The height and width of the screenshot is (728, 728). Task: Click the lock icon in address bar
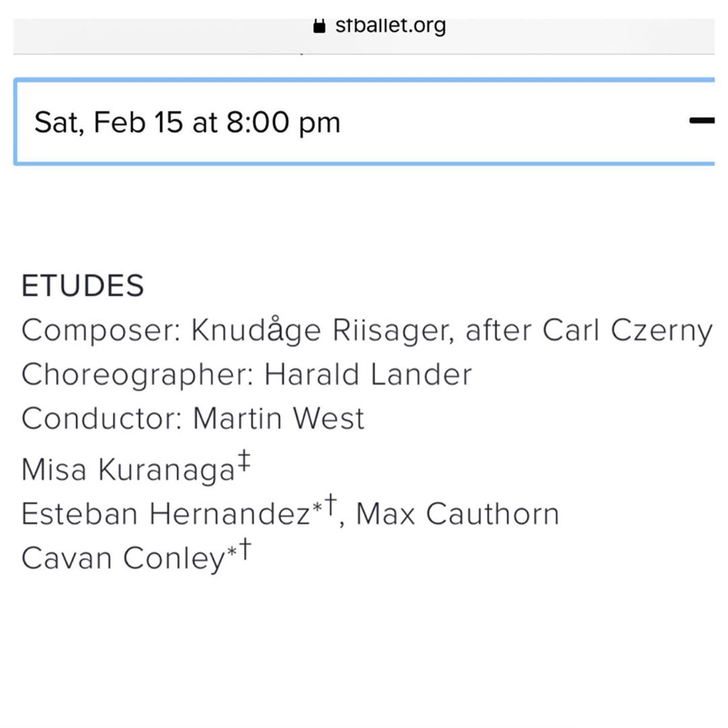(x=320, y=26)
